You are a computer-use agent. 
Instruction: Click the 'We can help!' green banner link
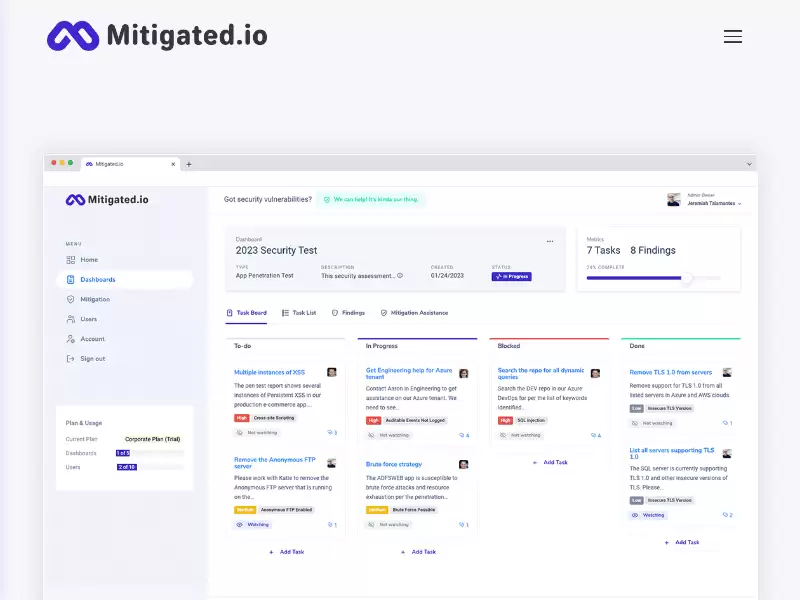371,199
